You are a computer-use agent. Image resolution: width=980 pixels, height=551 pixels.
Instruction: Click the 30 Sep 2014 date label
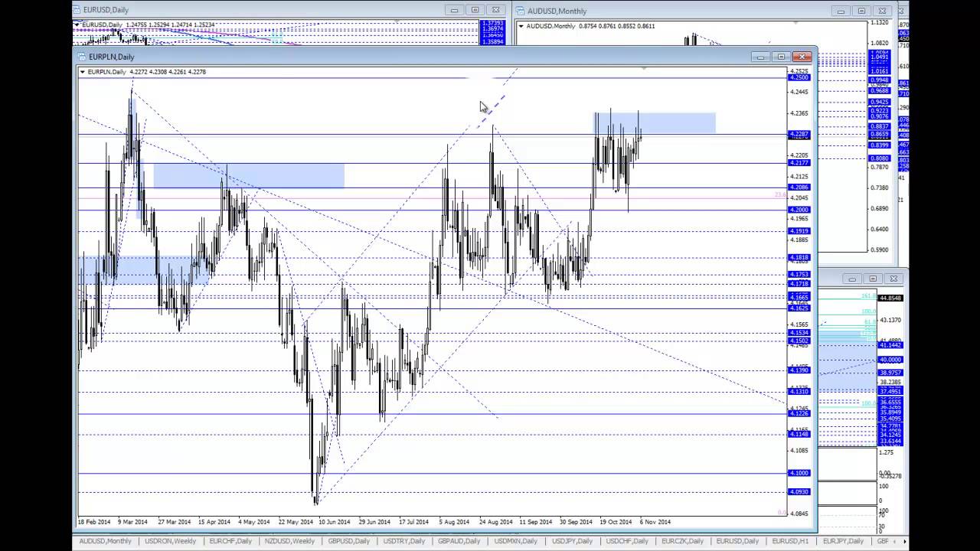pos(576,522)
